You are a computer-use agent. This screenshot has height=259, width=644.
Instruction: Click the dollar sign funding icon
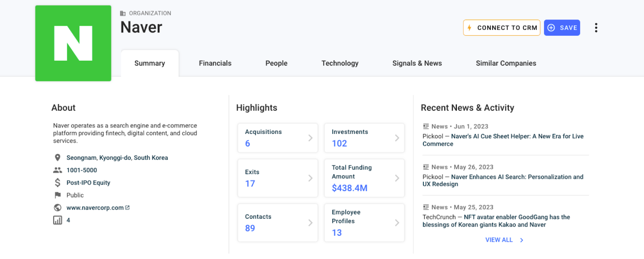point(58,183)
